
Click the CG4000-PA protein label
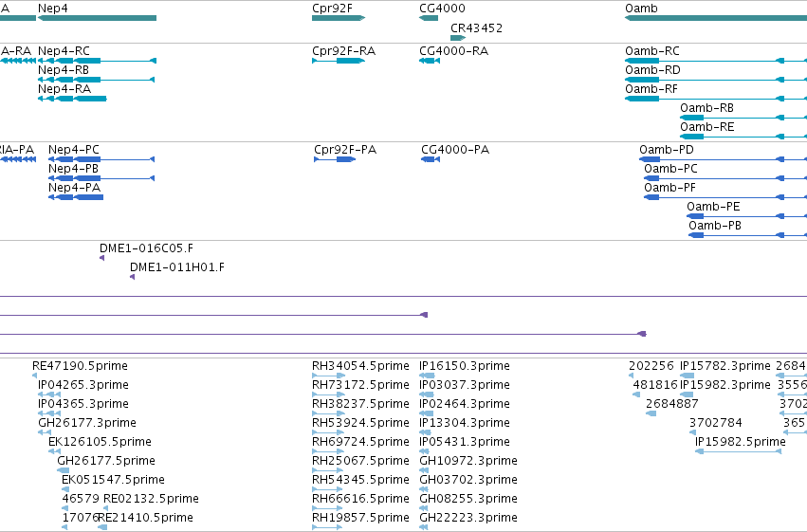(x=455, y=150)
